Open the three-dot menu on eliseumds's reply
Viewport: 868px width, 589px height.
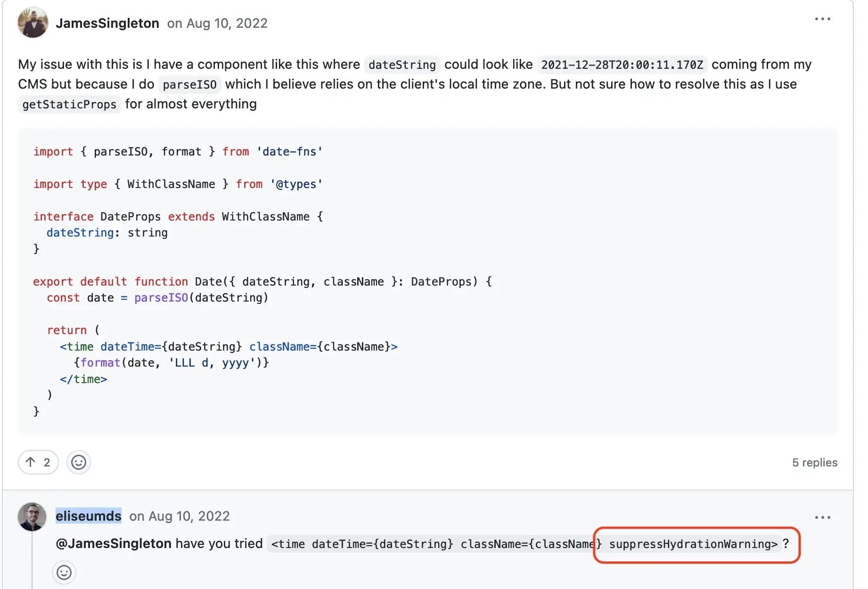[x=822, y=517]
